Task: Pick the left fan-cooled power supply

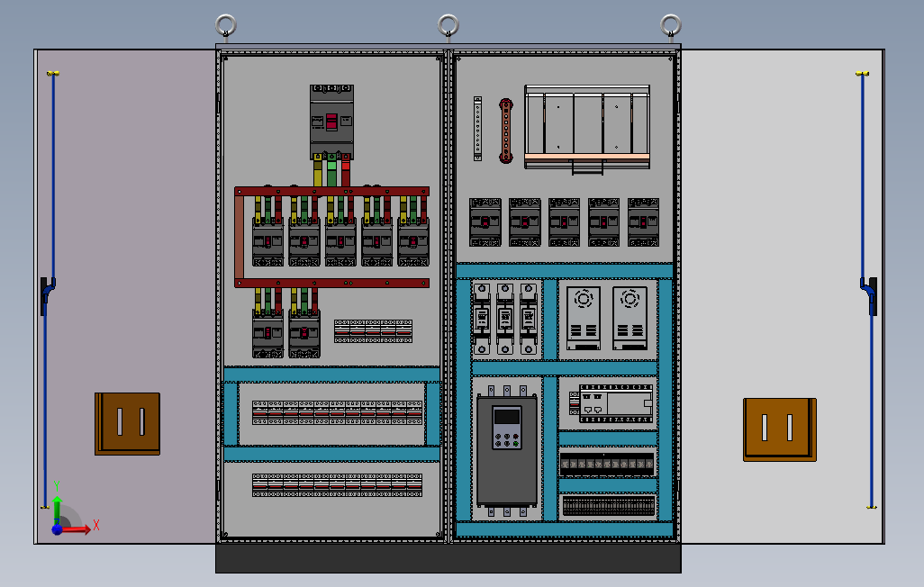Action: pyautogui.click(x=584, y=318)
